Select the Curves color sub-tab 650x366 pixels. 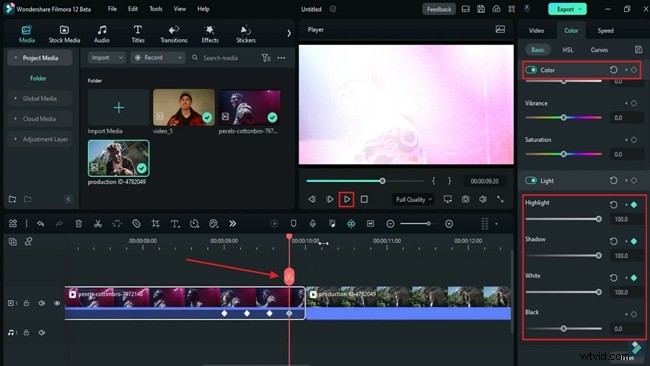click(x=599, y=50)
